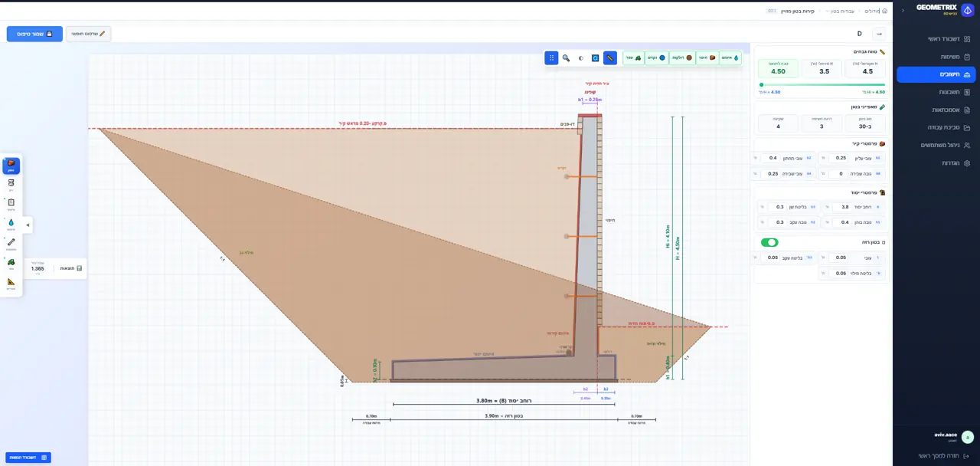Adjust the height range slider
Image resolution: width=980 pixels, height=466 pixels.
coord(822,85)
